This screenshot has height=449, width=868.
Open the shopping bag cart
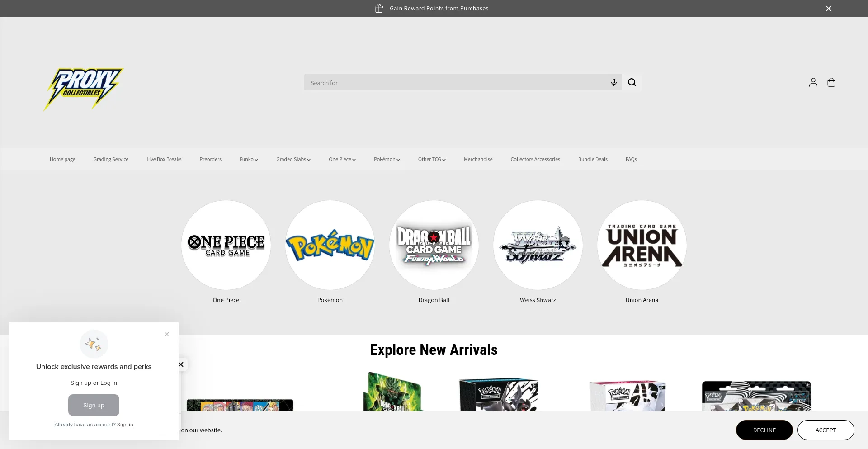pyautogui.click(x=831, y=82)
